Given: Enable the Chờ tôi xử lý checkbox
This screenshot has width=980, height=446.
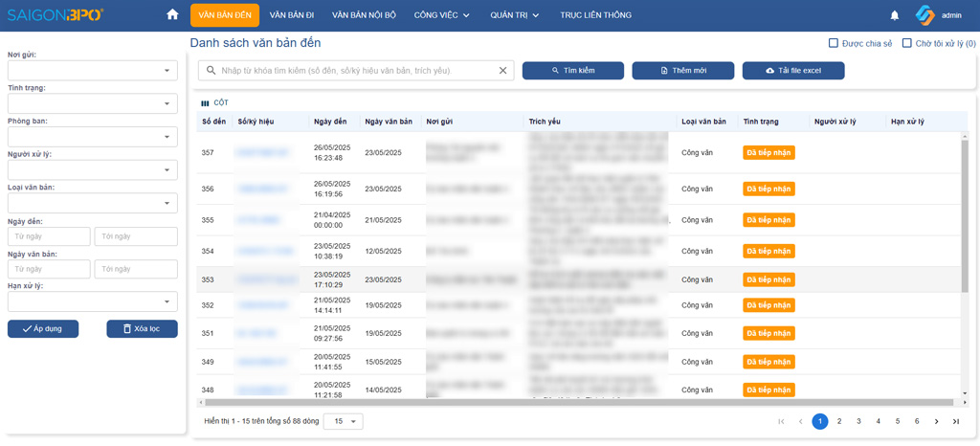Looking at the screenshot, I should [907, 43].
